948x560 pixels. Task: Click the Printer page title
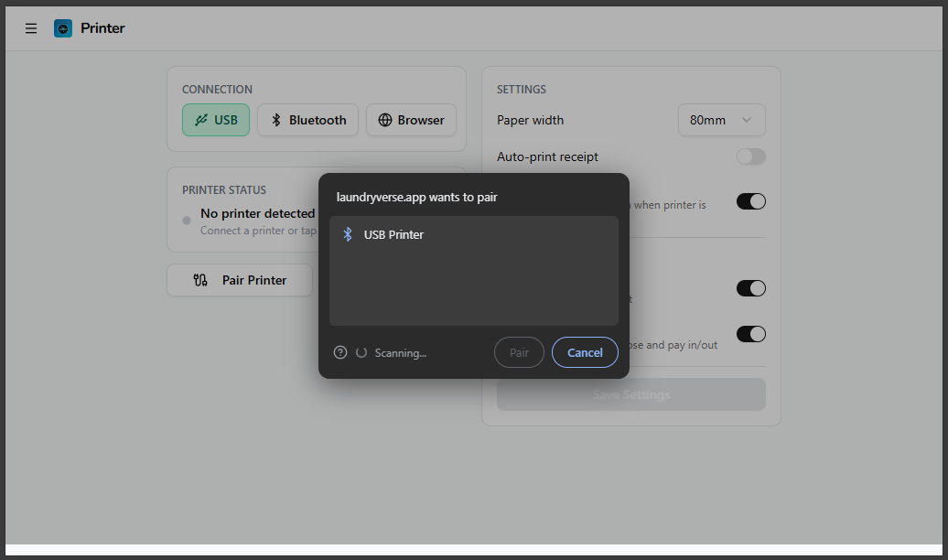102,28
